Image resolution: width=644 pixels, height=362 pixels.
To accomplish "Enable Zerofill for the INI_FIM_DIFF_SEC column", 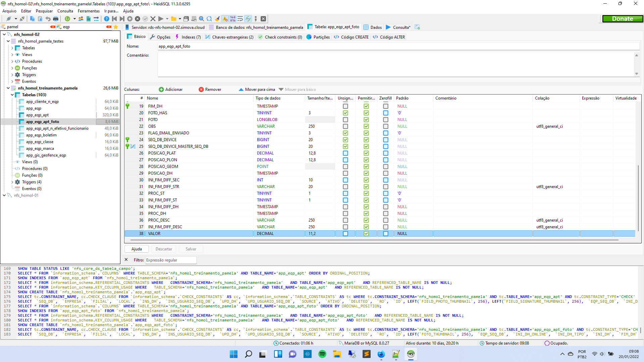I will tap(385, 180).
